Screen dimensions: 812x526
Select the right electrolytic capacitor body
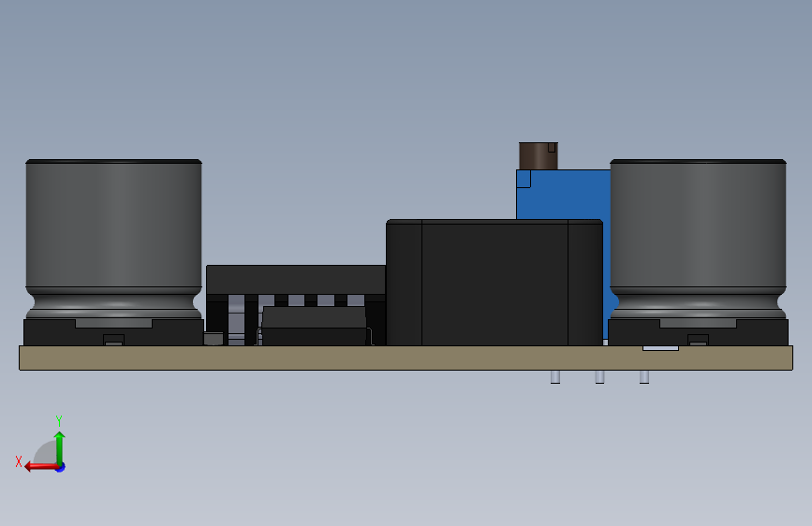point(698,239)
